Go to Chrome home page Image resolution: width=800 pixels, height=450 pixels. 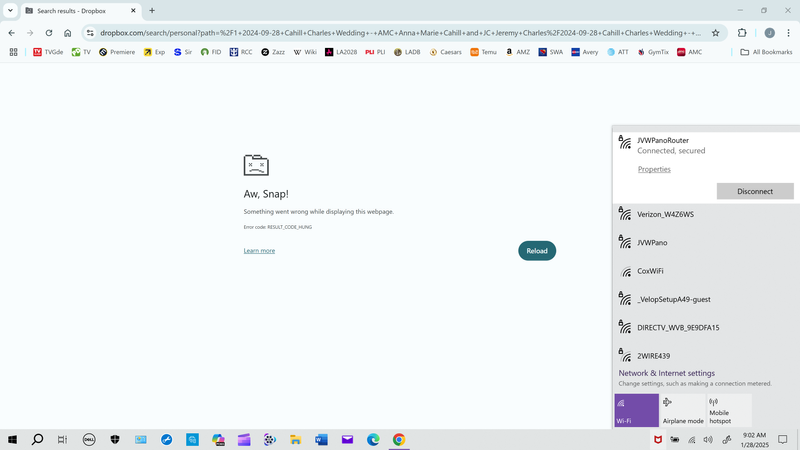click(x=67, y=33)
